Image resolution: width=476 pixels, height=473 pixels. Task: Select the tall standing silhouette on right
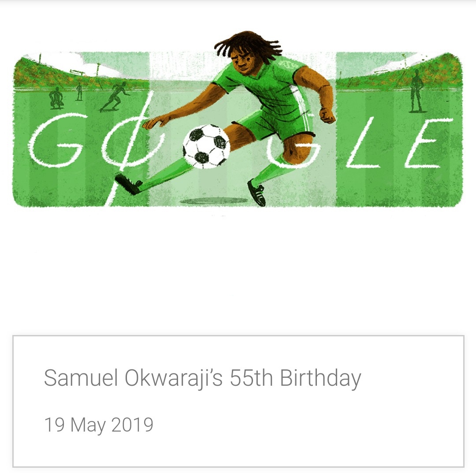pos(416,91)
